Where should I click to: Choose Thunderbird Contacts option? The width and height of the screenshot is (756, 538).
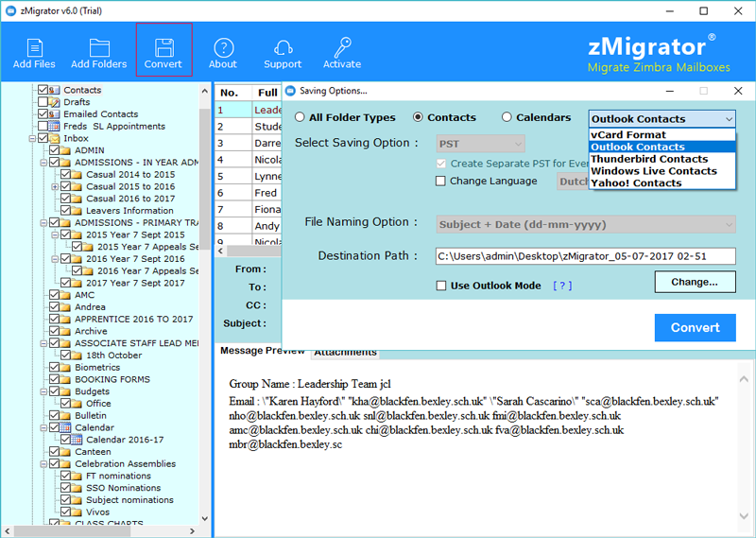point(662,159)
